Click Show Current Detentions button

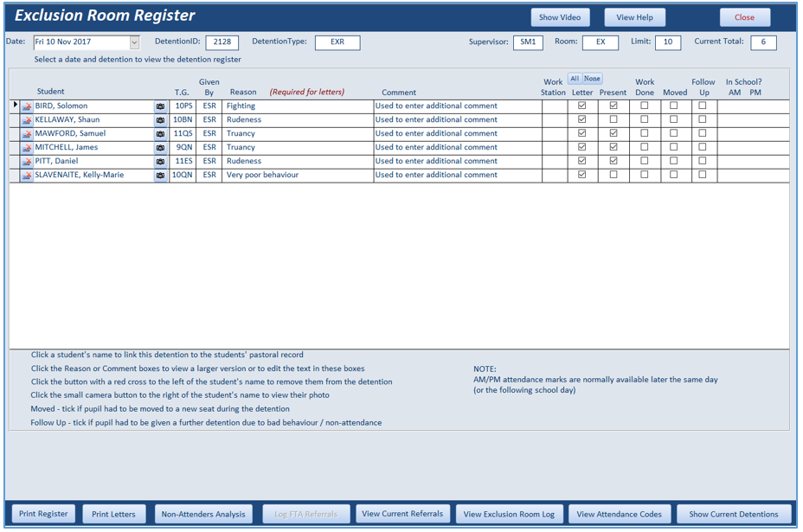click(x=734, y=514)
